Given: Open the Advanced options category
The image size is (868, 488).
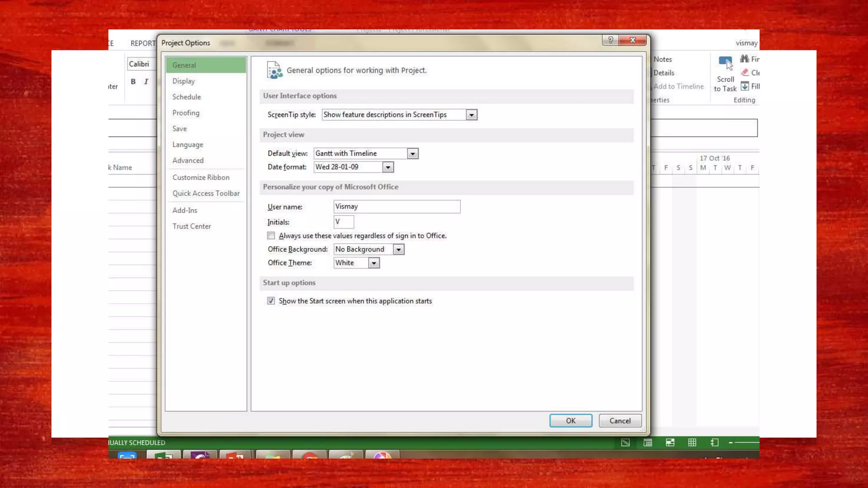Looking at the screenshot, I should (x=188, y=161).
